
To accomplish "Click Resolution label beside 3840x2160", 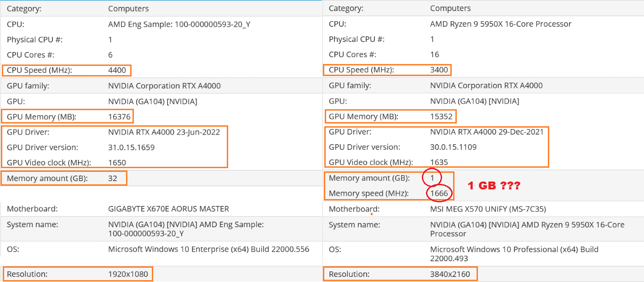I will (349, 275).
